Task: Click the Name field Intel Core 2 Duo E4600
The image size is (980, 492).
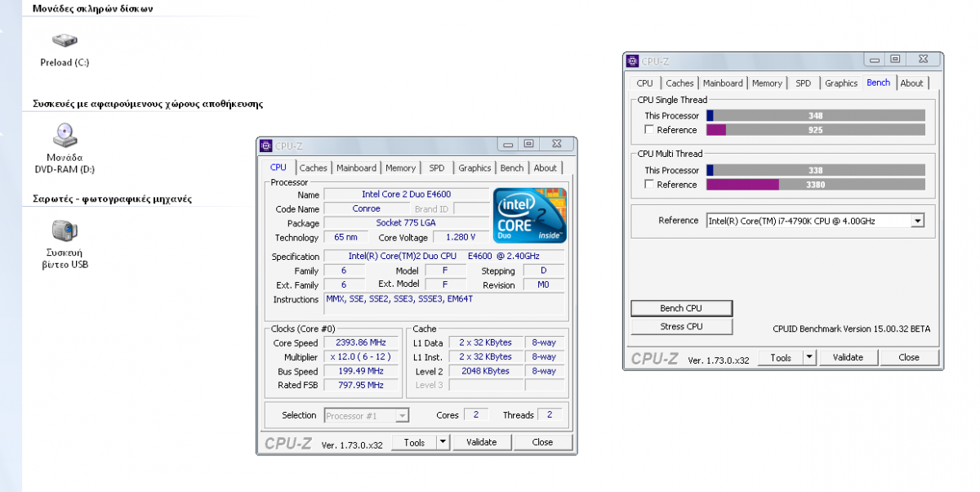Action: coord(406,195)
